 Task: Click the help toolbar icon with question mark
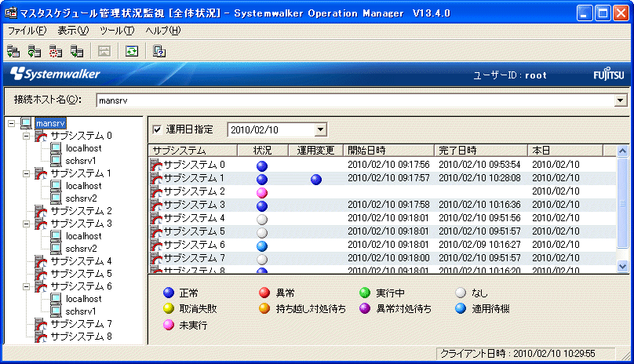(x=159, y=51)
